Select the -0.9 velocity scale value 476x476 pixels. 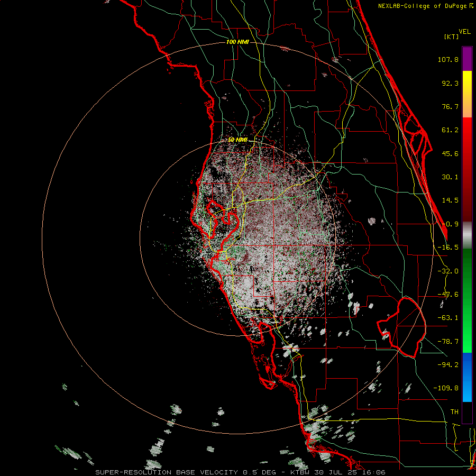[x=450, y=224]
